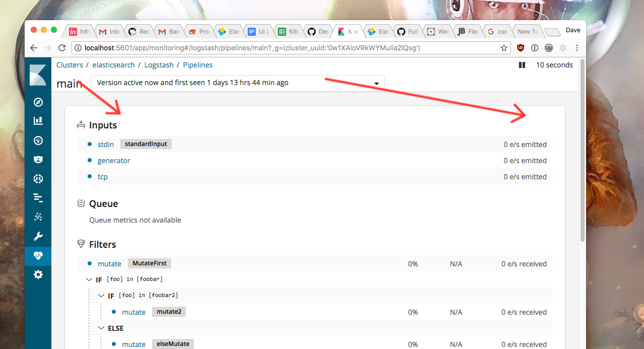The image size is (644, 349).
Task: Open the Machine Learning icon in sidebar
Action: [x=38, y=179]
